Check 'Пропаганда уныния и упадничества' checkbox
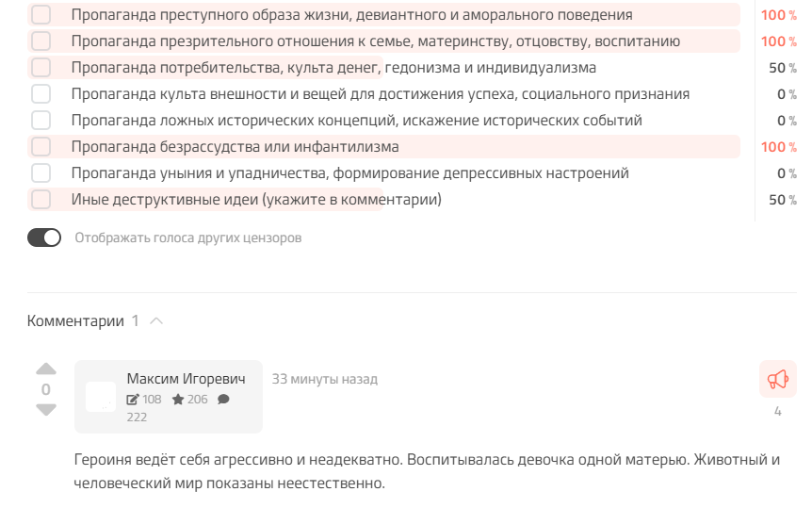This screenshot has width=812, height=508. coord(41,173)
